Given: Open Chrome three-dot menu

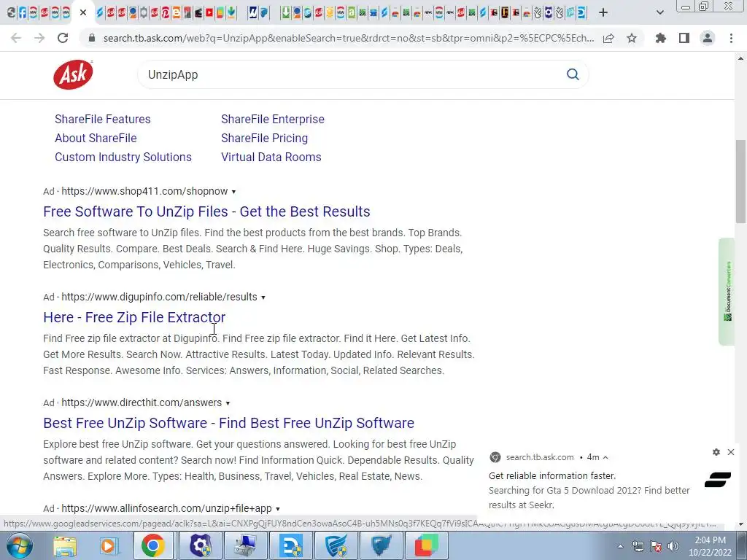Looking at the screenshot, I should 731,38.
